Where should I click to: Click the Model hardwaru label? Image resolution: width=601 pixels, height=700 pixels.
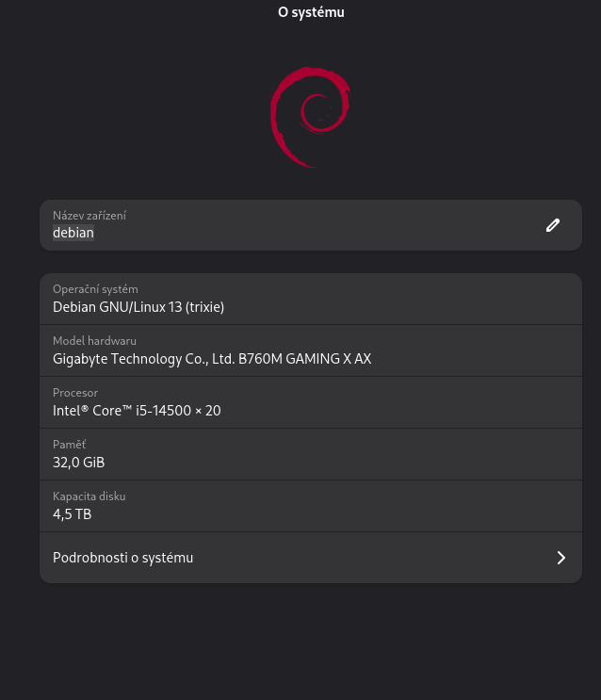94,341
